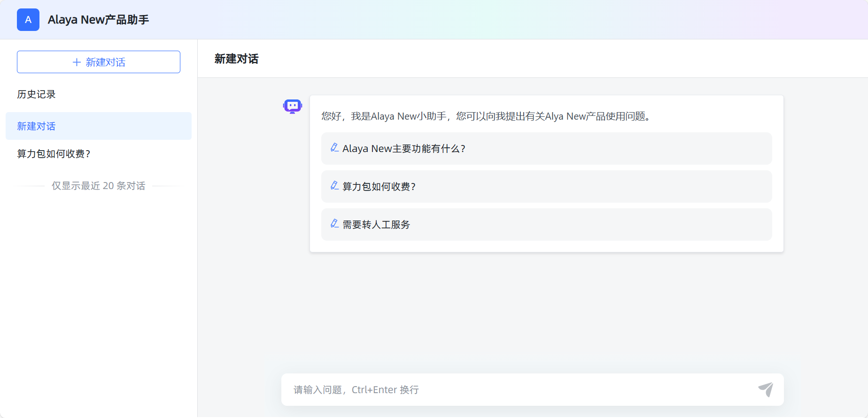Select 新建对话 in the history list
Screen dimensions: 868x418
tap(98, 126)
